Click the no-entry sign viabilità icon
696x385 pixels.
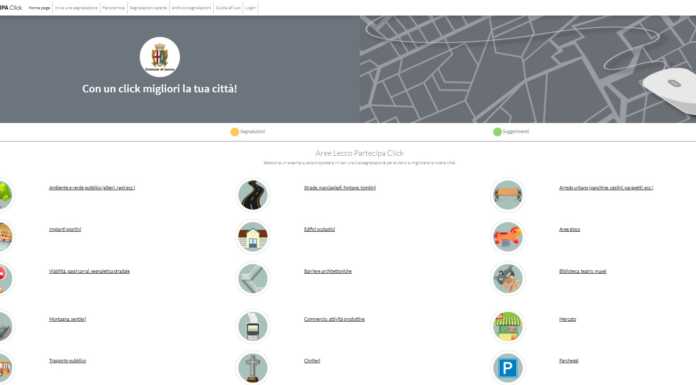(5, 278)
